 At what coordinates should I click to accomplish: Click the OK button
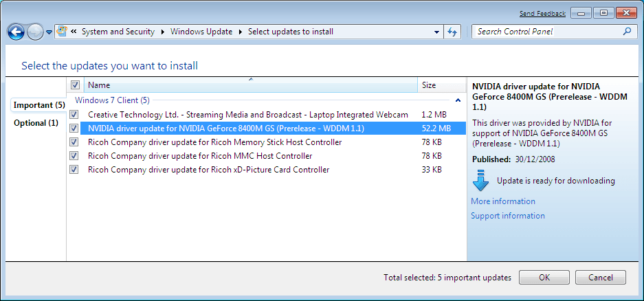(x=544, y=278)
